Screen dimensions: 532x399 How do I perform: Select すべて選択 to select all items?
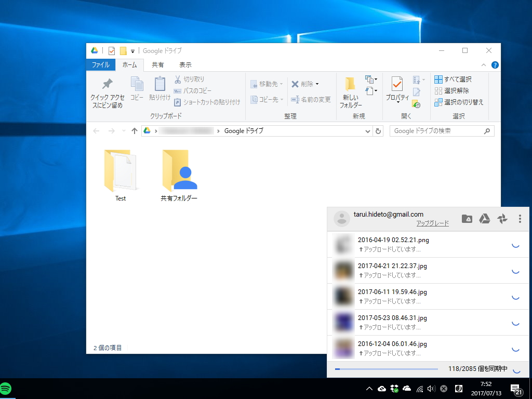(x=455, y=79)
